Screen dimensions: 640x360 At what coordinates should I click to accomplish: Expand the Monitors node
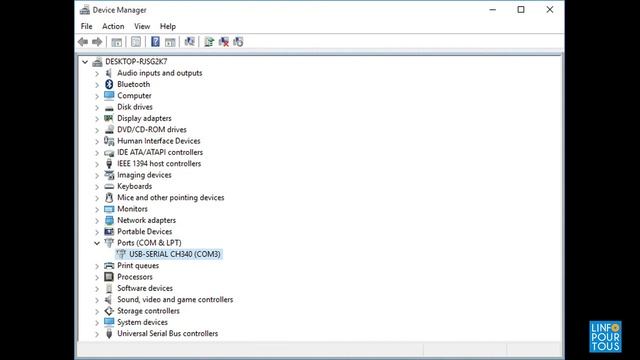[97, 209]
